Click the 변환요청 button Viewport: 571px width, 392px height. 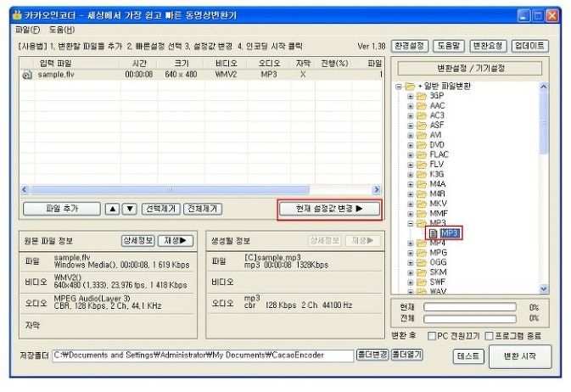pos(488,46)
